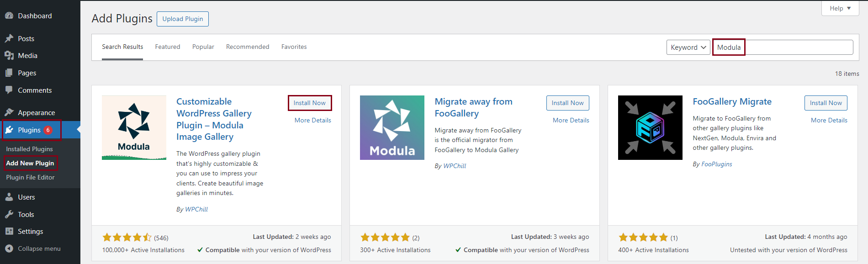Click the Tools wrench icon

pyautogui.click(x=9, y=214)
